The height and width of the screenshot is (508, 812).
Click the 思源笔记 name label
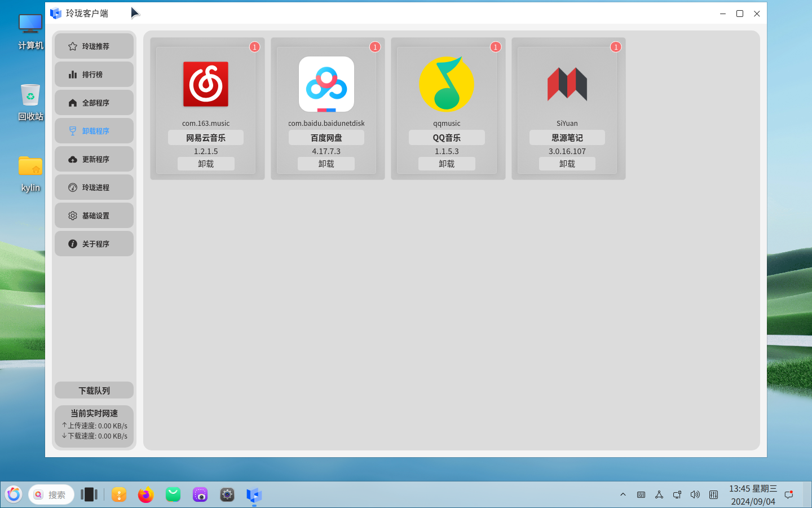(x=567, y=138)
